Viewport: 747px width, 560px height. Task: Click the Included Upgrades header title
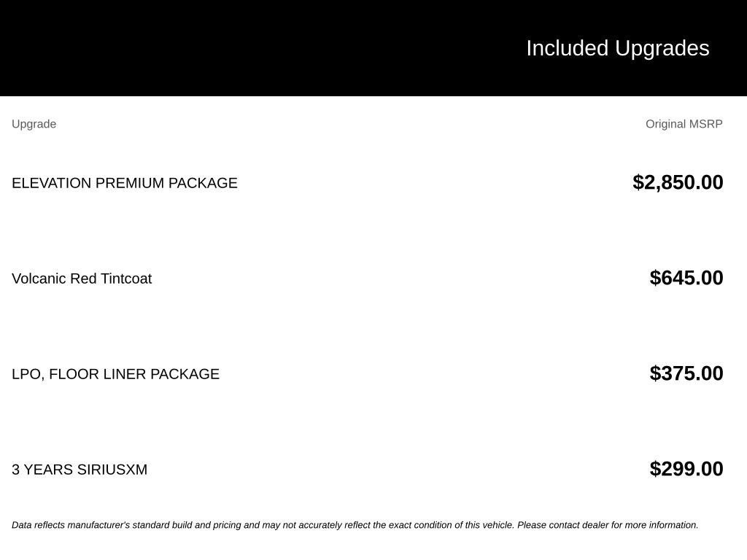[617, 49]
